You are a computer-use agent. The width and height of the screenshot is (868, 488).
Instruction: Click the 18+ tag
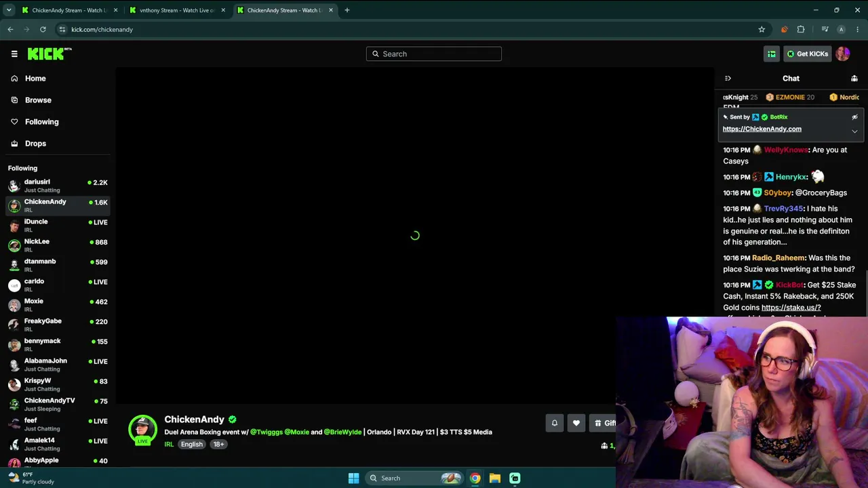(x=218, y=445)
